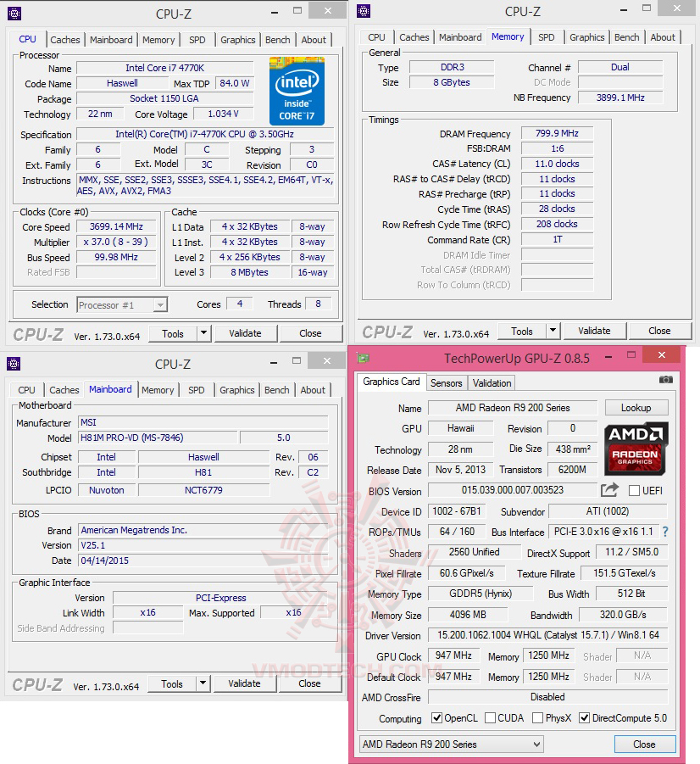This screenshot has width=700, height=764.
Task: Click the Intel Core i7 logo
Action: 297,91
